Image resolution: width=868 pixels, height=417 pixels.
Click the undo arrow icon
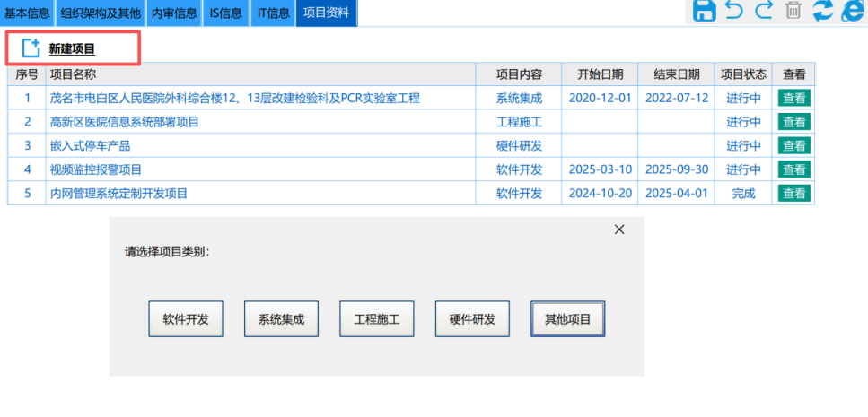[x=734, y=11]
